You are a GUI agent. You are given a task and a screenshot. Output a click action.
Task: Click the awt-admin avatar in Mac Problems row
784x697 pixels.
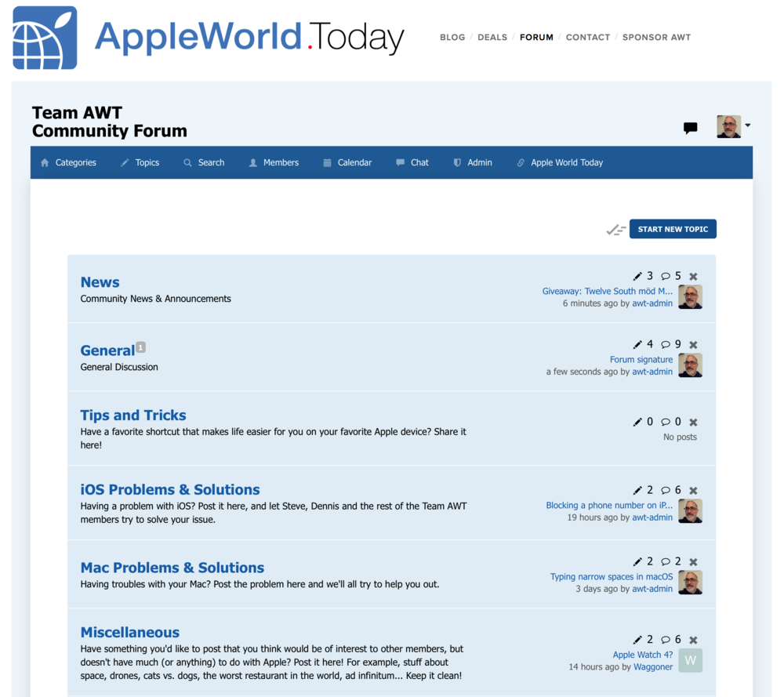tap(691, 583)
